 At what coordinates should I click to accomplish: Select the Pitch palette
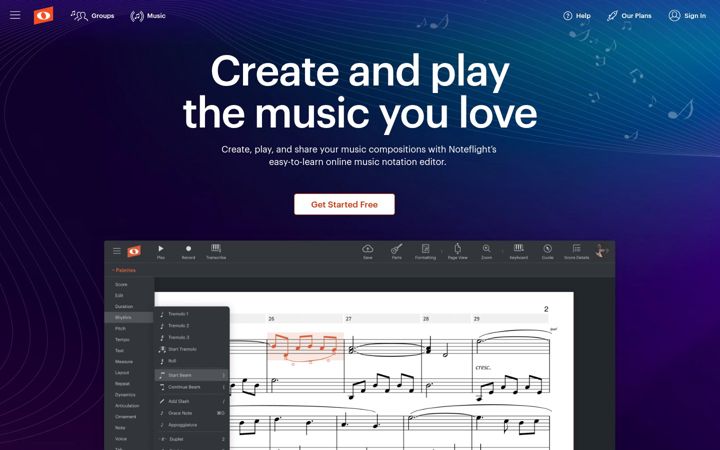(120, 329)
